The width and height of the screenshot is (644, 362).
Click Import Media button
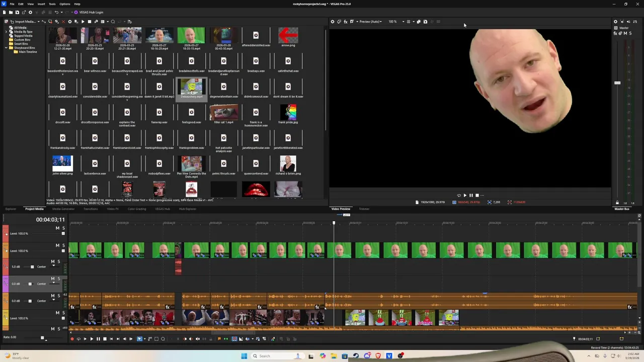[23, 22]
